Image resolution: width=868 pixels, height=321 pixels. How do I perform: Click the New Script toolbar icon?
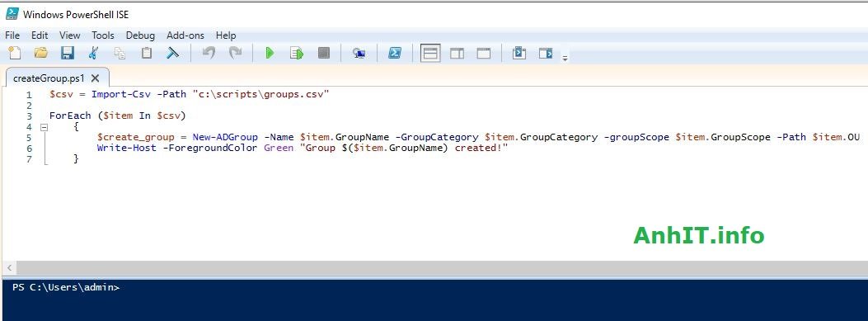(x=14, y=53)
